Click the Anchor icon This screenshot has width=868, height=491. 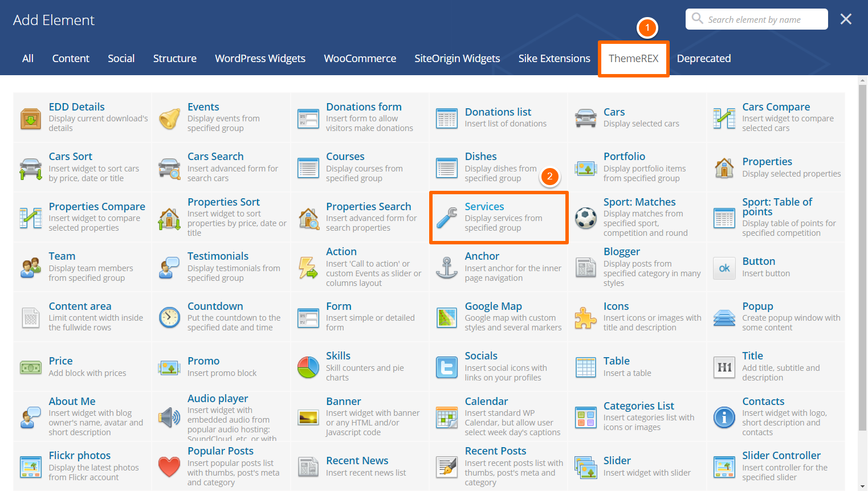tap(447, 268)
